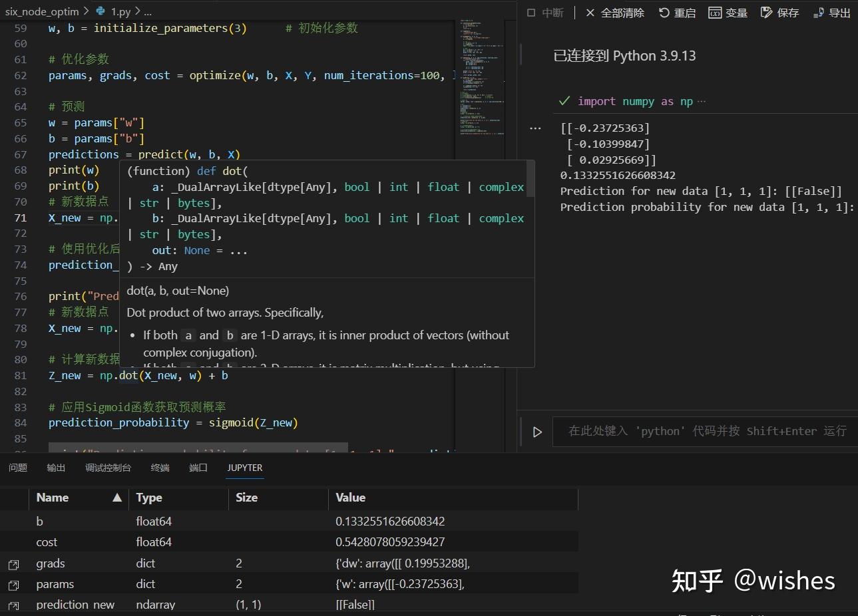858x616 pixels.
Task: Open data viewer for the params dict
Action: pos(14,583)
